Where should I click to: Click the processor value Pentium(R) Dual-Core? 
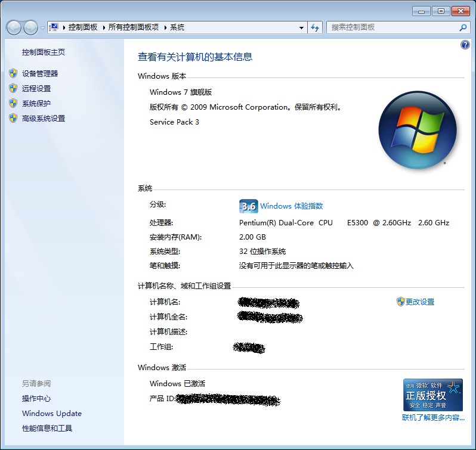pyautogui.click(x=344, y=222)
